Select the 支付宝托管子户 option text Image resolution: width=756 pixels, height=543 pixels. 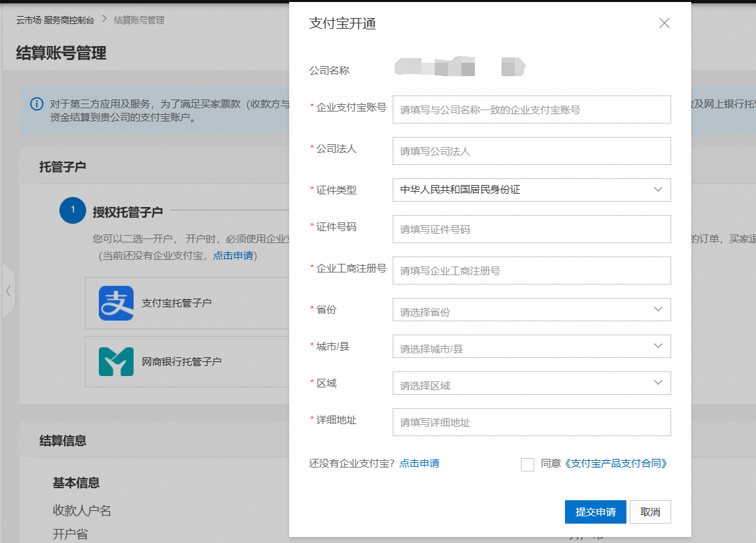pos(176,303)
